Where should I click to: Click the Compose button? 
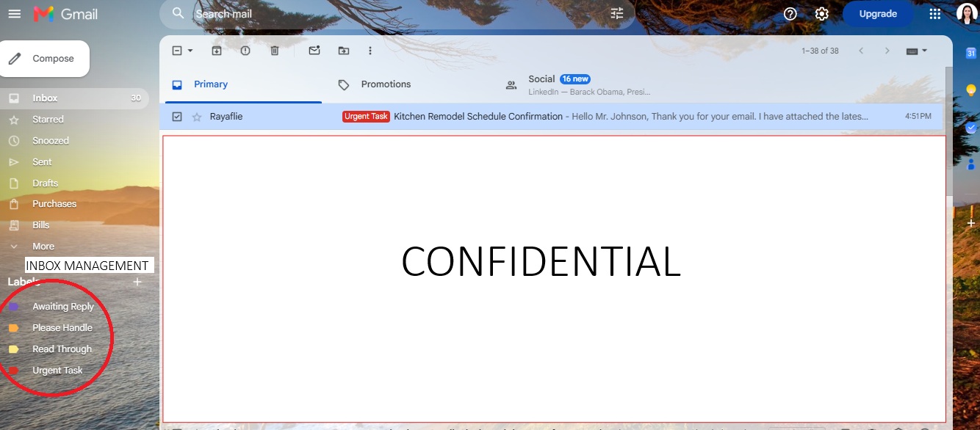click(45, 59)
